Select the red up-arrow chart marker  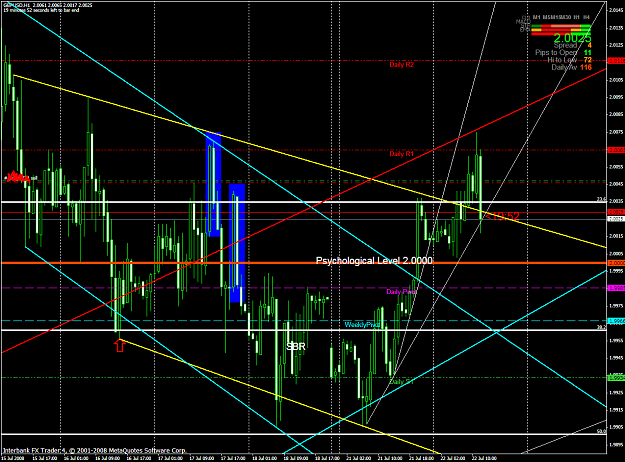120,345
